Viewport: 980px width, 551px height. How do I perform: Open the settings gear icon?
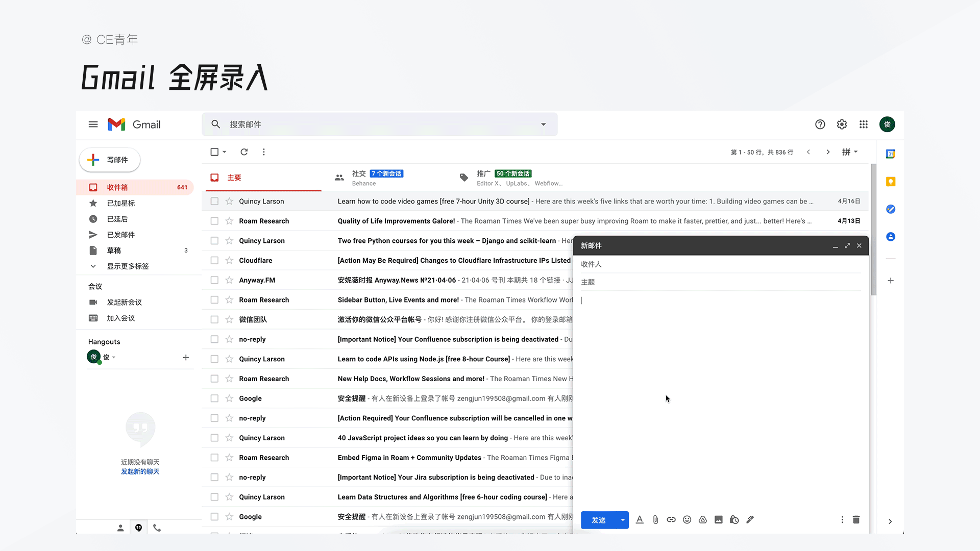tap(842, 124)
